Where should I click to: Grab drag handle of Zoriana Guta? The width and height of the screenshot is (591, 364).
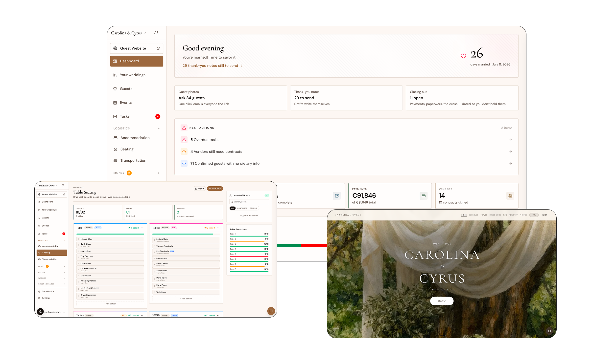tap(155, 240)
